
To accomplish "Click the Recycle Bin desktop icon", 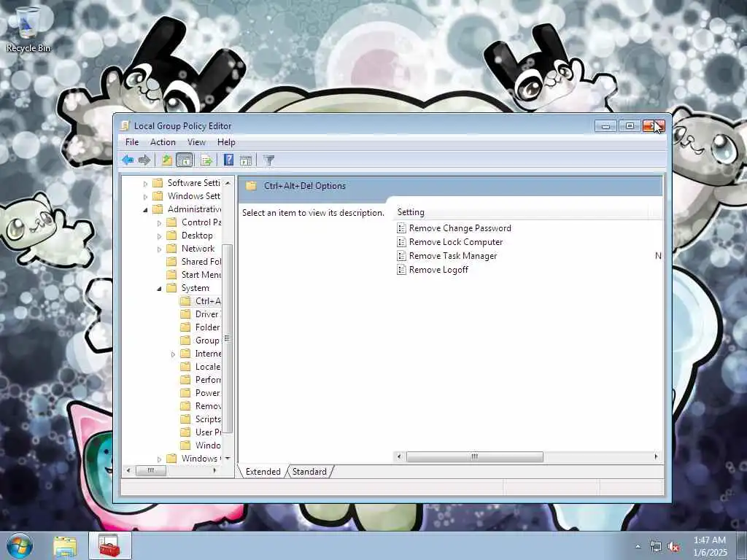I will 28,29.
